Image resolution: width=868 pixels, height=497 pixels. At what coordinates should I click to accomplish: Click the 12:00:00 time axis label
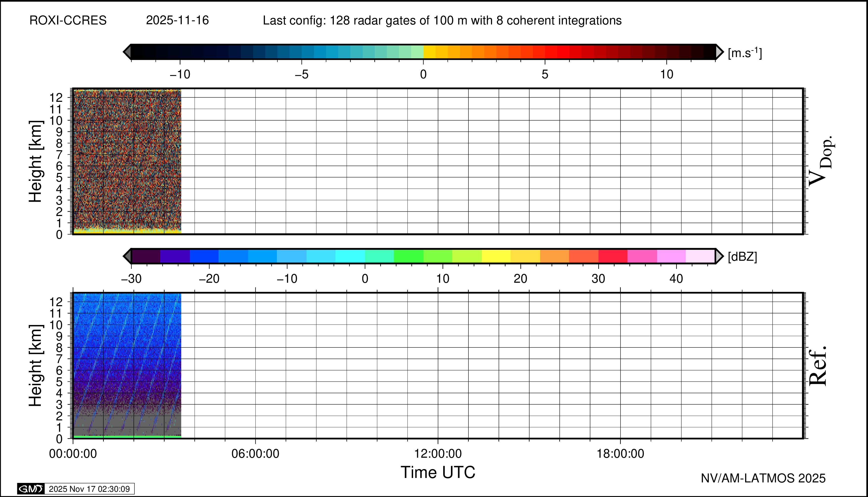(438, 454)
